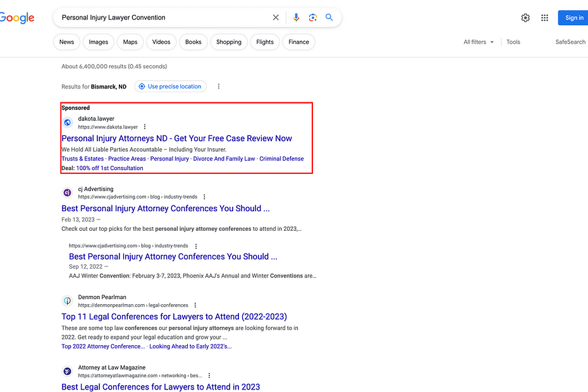The height and width of the screenshot is (392, 588).
Task: Switch to the Finance tab
Action: point(298,42)
